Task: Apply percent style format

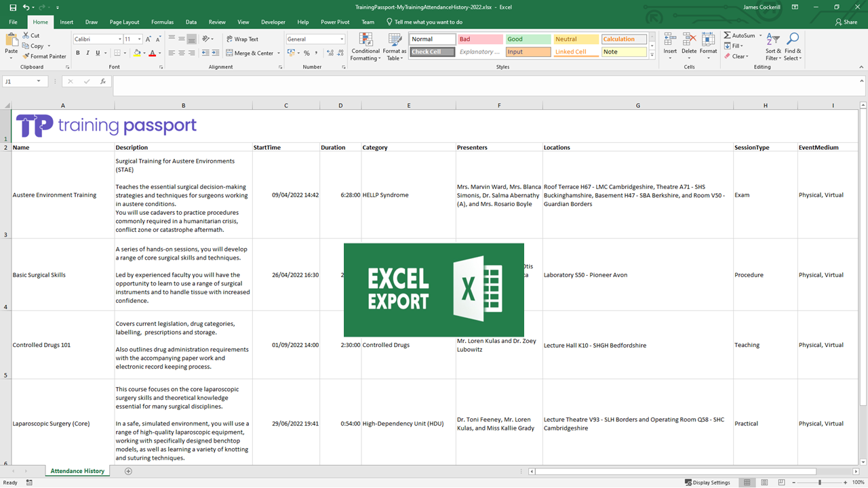Action: [x=307, y=53]
